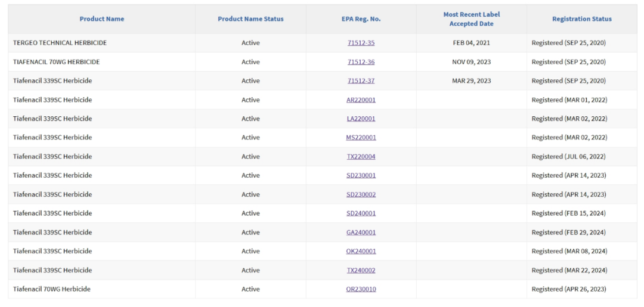Open EPA registration 71512-35 link
The width and height of the screenshot is (644, 307).
click(361, 43)
